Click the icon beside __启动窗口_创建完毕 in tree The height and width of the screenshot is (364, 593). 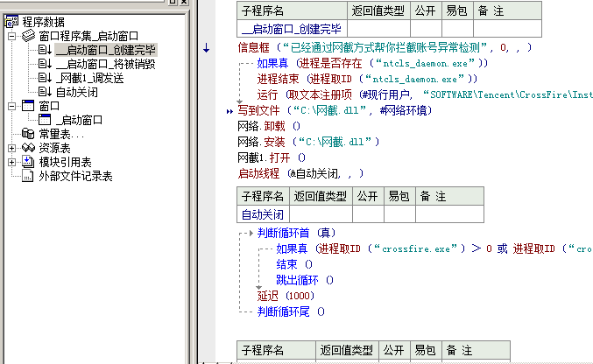pyautogui.click(x=45, y=50)
